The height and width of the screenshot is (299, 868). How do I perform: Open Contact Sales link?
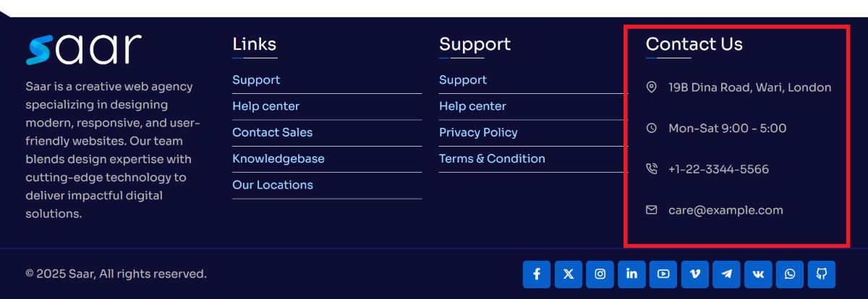(273, 132)
